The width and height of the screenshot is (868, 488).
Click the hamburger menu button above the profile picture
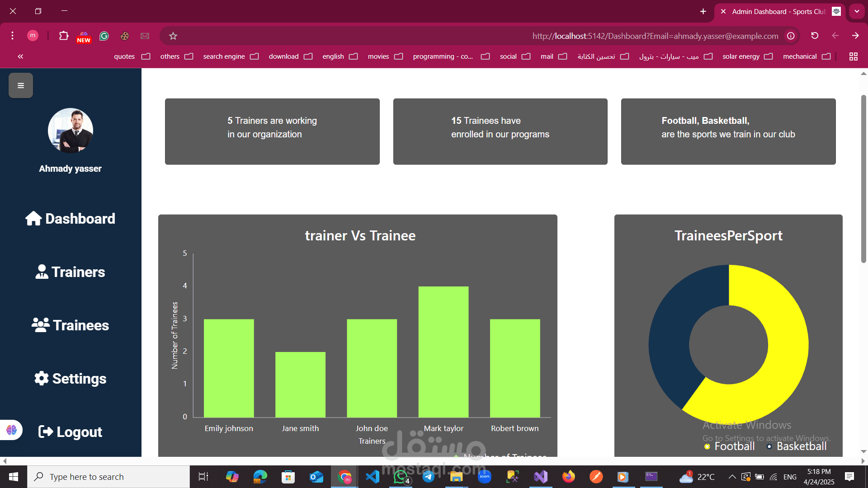[x=20, y=85]
